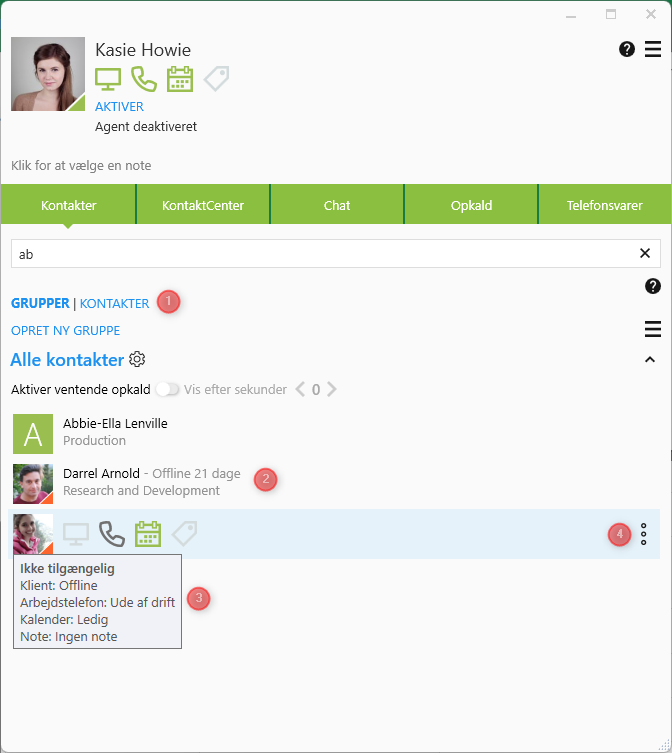The image size is (672, 753).
Task: Open help via top-right question mark
Action: click(x=627, y=49)
